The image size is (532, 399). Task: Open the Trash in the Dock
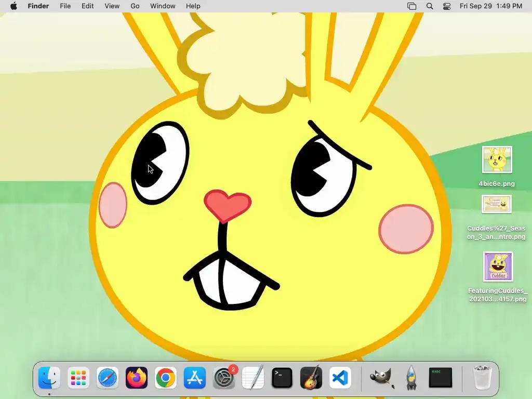coord(482,378)
